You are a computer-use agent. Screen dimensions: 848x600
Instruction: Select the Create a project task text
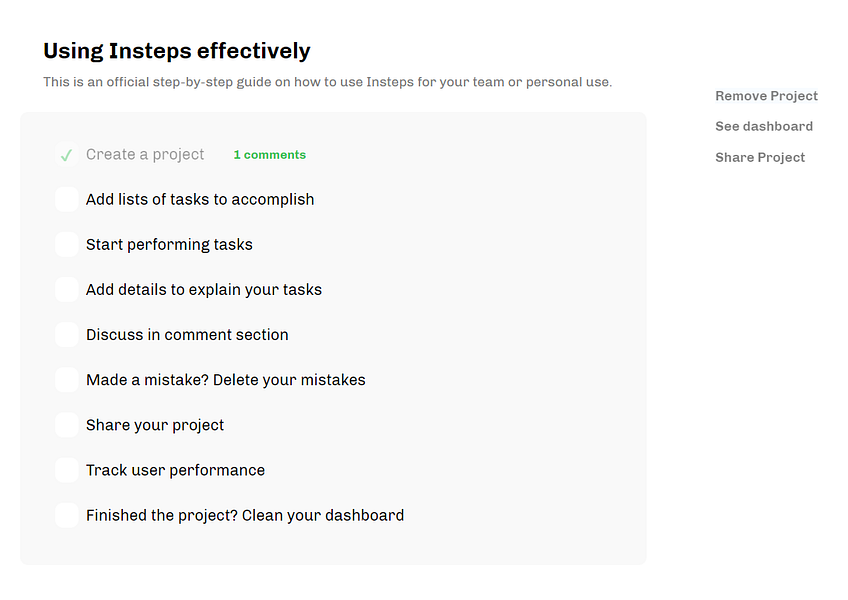(x=145, y=154)
